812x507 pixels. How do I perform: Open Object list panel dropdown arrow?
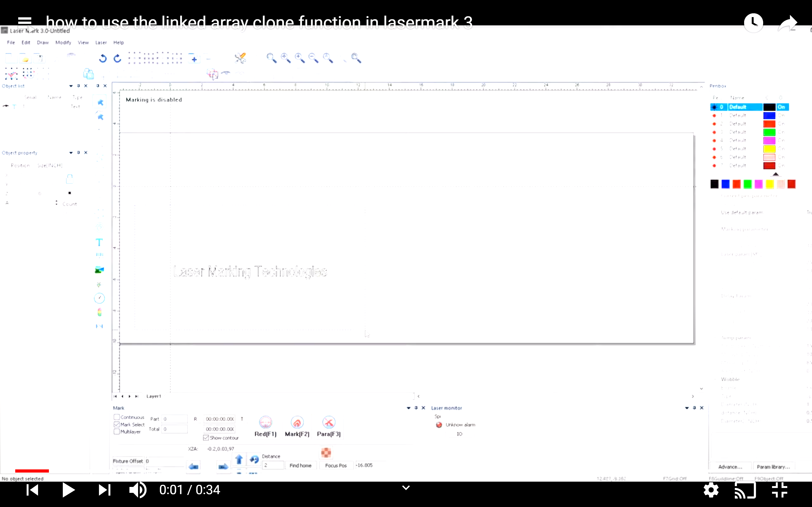pyautogui.click(x=71, y=86)
